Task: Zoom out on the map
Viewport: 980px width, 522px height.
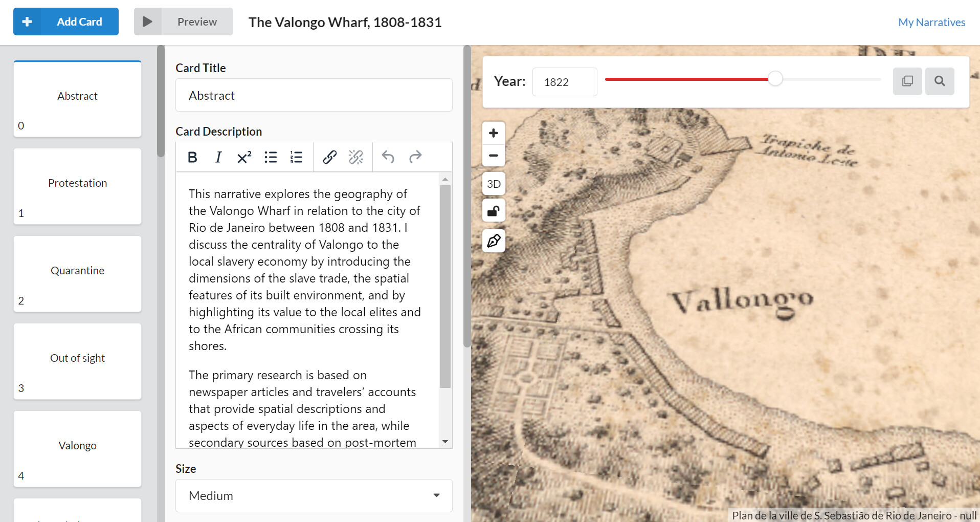Action: 494,156
